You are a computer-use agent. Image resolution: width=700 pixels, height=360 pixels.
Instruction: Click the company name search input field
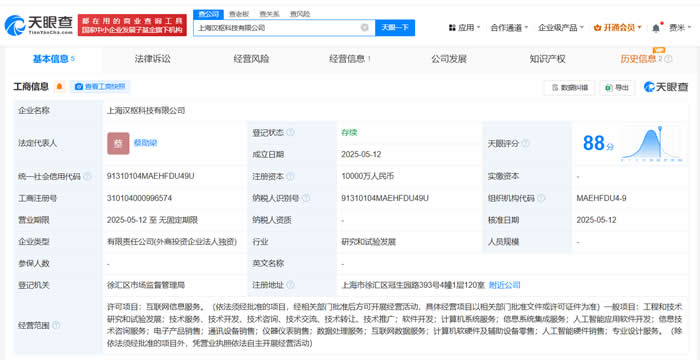tap(277, 28)
